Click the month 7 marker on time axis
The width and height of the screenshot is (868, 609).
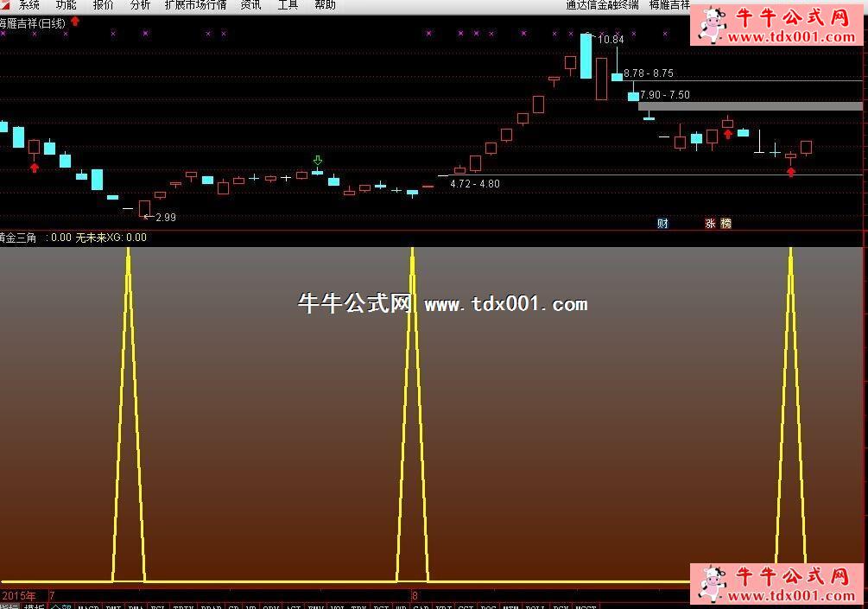(x=52, y=596)
